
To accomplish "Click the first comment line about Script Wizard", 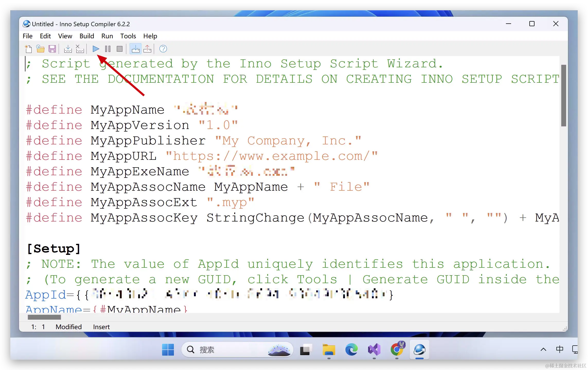I will (x=234, y=64).
